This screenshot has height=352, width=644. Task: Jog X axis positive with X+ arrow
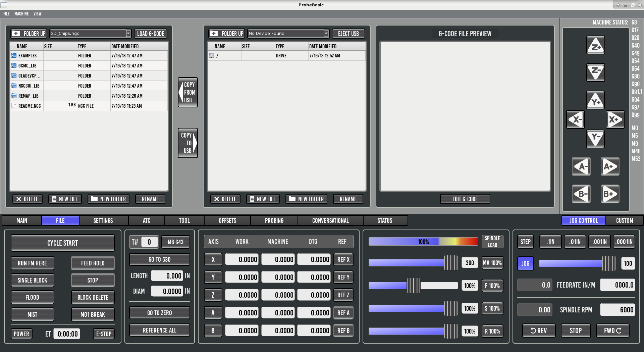tap(615, 119)
